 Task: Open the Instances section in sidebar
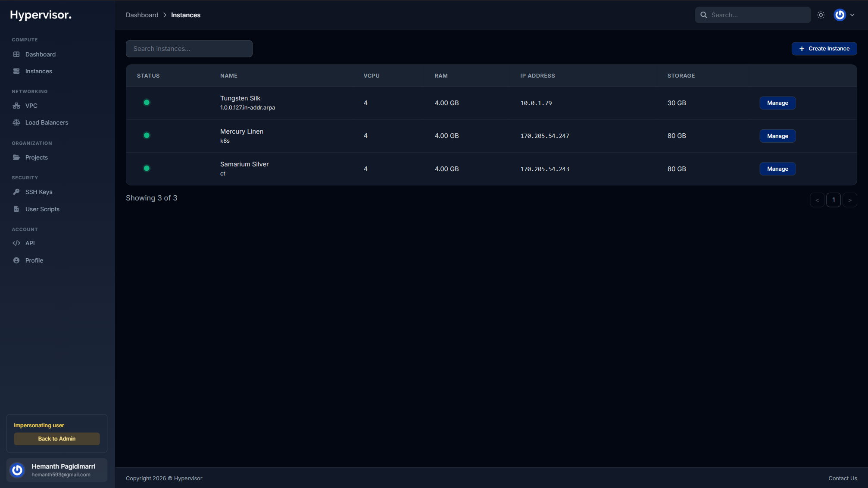(39, 71)
